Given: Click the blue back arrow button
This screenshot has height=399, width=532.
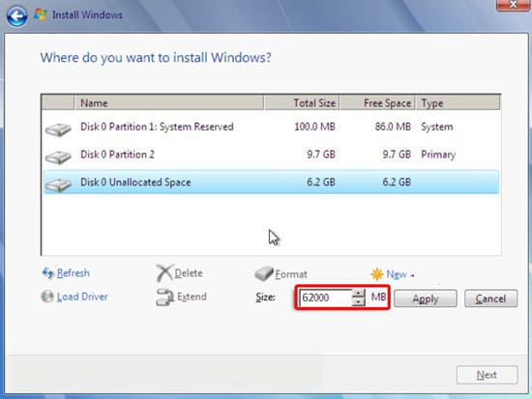Looking at the screenshot, I should (x=16, y=15).
